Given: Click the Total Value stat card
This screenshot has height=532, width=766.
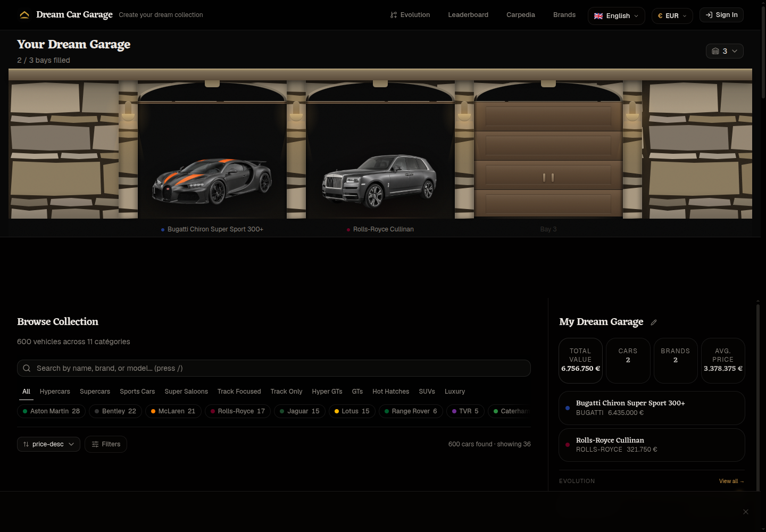Looking at the screenshot, I should pos(580,361).
